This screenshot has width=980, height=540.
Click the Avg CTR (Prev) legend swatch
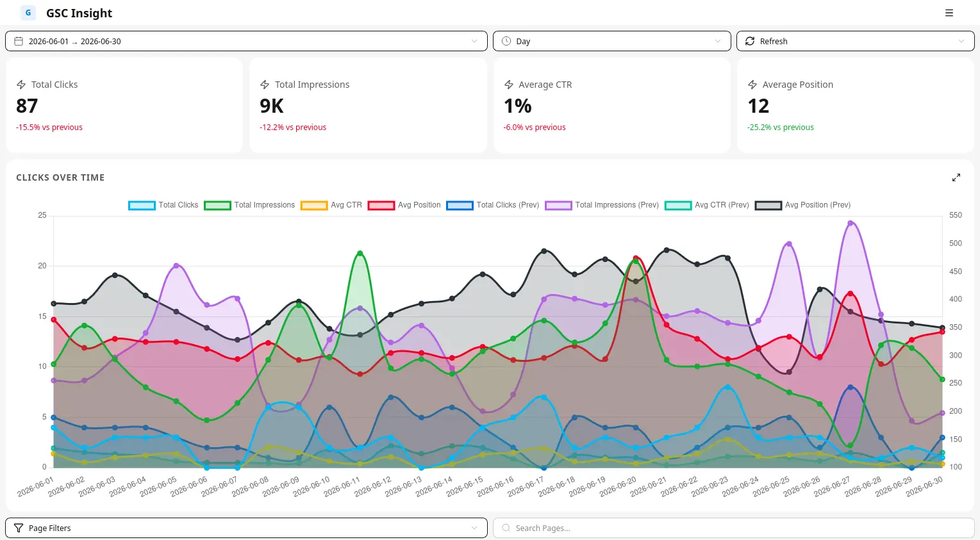click(x=678, y=205)
